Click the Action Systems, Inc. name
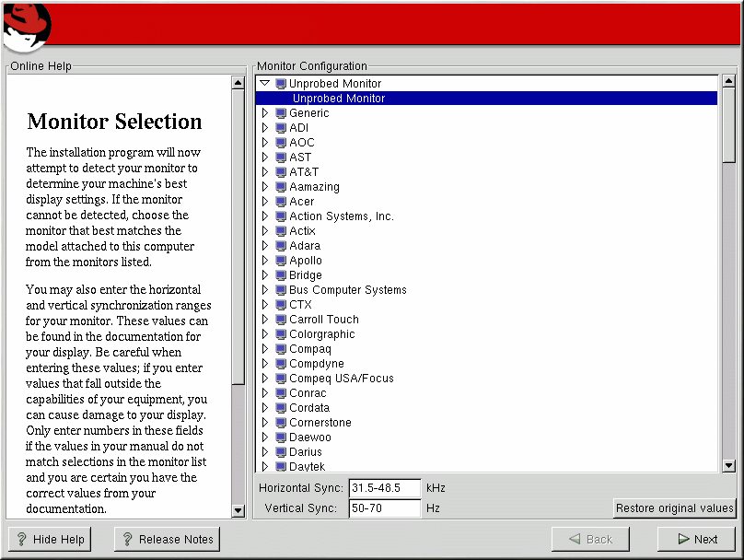744x560 pixels. click(342, 216)
